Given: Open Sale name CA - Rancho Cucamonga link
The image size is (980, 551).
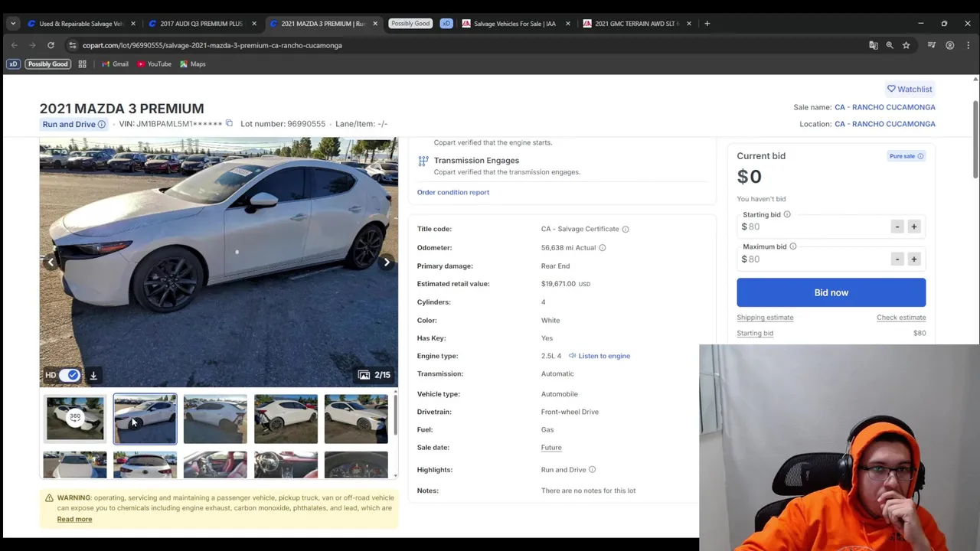Looking at the screenshot, I should coord(885,107).
